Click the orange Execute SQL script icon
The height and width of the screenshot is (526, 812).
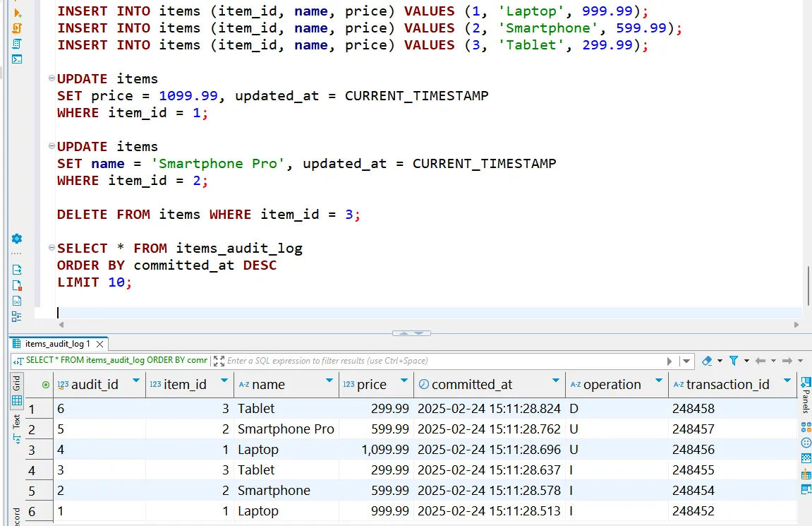coord(17,28)
